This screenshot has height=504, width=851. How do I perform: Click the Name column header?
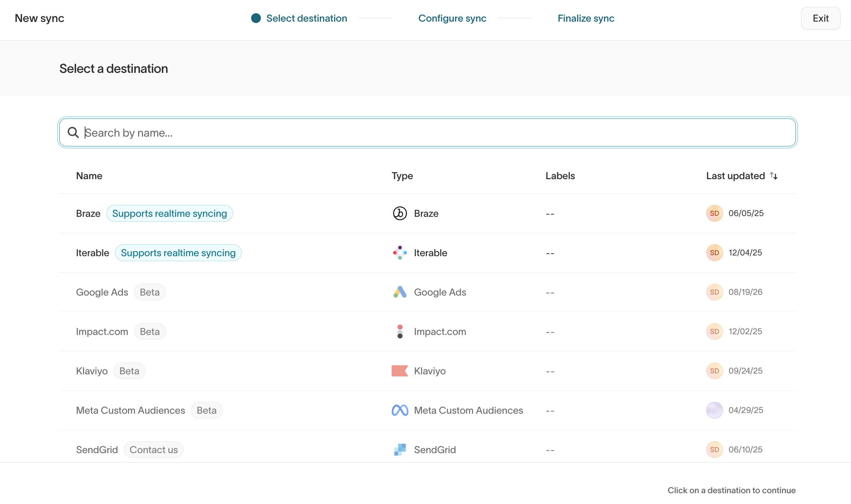pos(89,176)
